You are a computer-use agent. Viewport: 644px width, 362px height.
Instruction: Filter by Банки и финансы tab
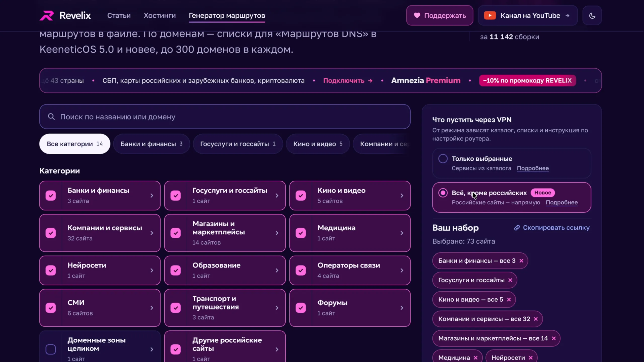(x=151, y=144)
